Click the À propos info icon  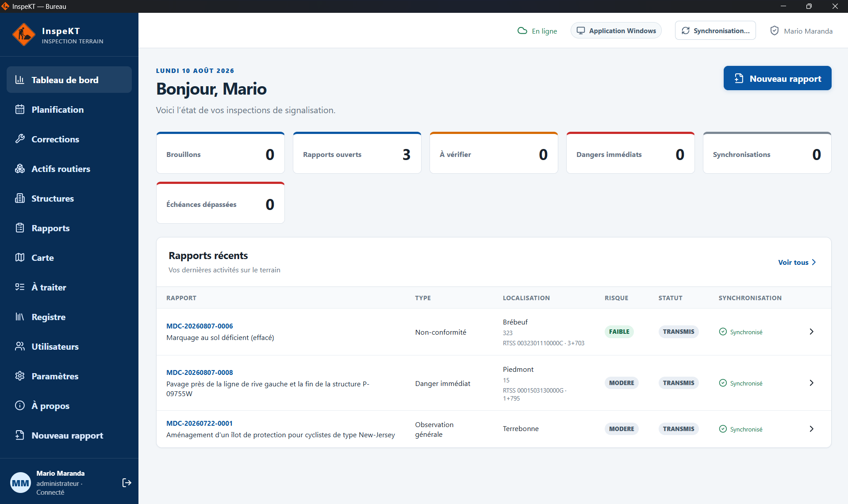click(x=20, y=405)
